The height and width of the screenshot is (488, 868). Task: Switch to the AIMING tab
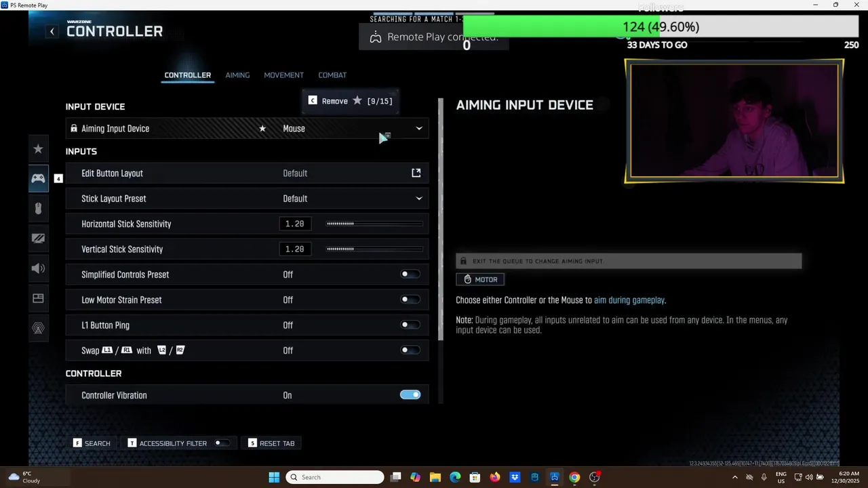237,75
